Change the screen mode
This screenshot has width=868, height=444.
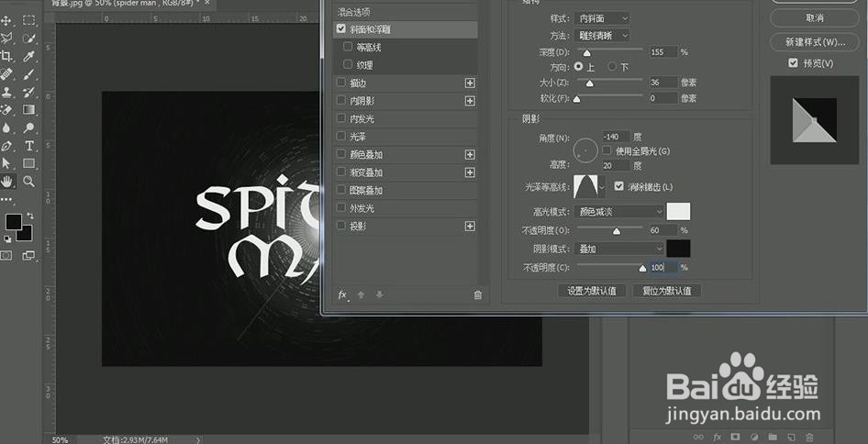[x=28, y=255]
